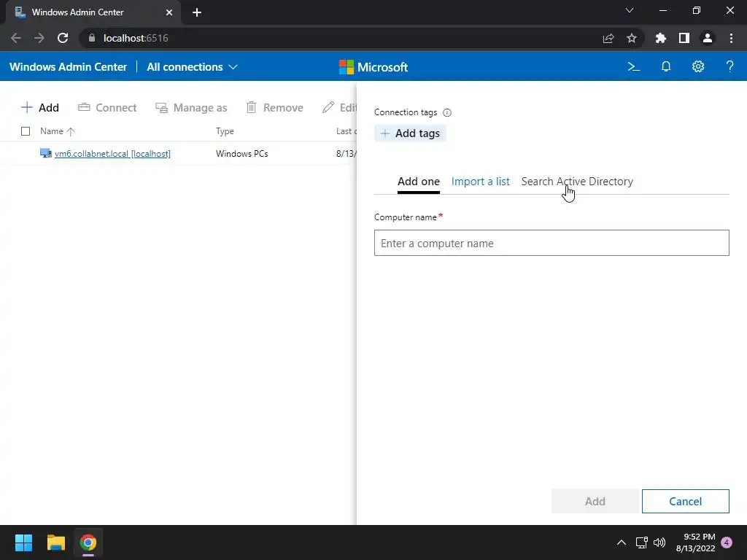Sort by the Type column header

coord(225,131)
